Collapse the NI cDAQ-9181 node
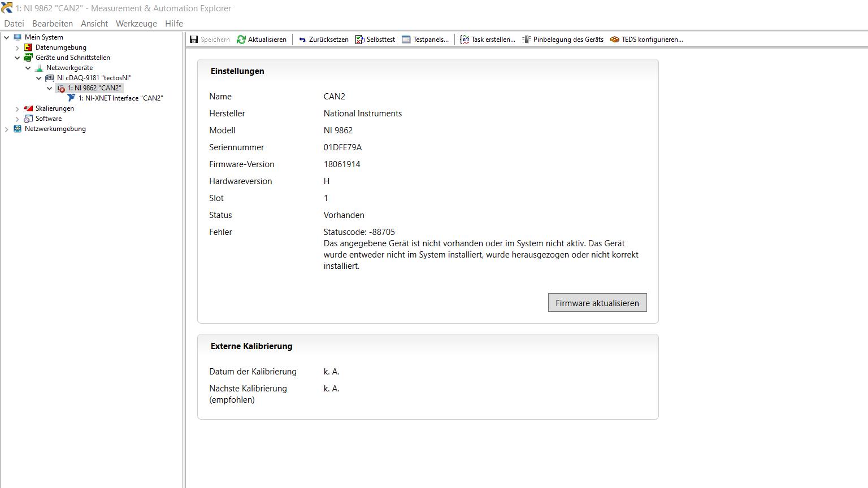Image resolution: width=868 pixels, height=488 pixels. pos(39,78)
